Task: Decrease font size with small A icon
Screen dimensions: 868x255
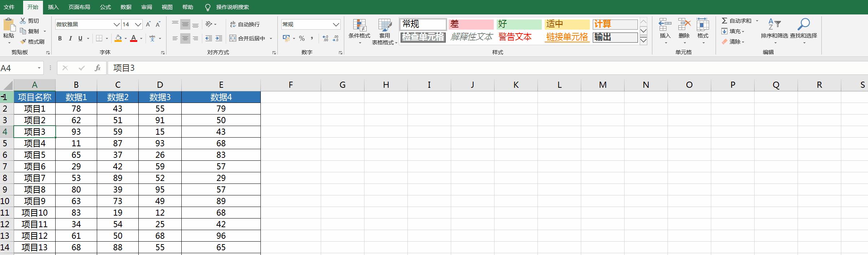Action: [158, 24]
